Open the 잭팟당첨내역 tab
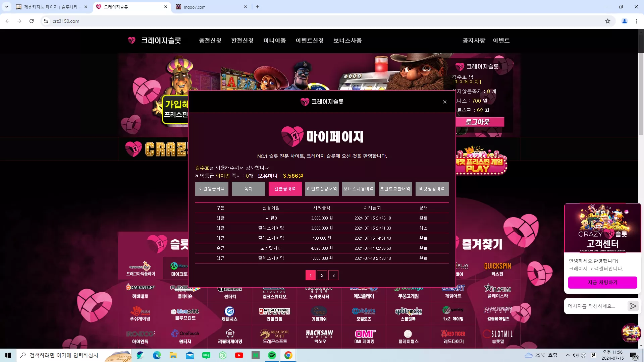The image size is (644, 362). pos(432,189)
